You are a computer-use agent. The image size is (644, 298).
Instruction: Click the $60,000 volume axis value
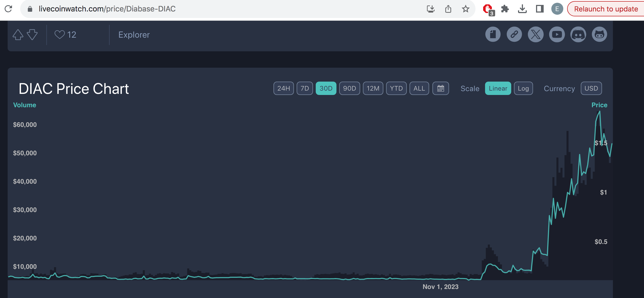25,125
